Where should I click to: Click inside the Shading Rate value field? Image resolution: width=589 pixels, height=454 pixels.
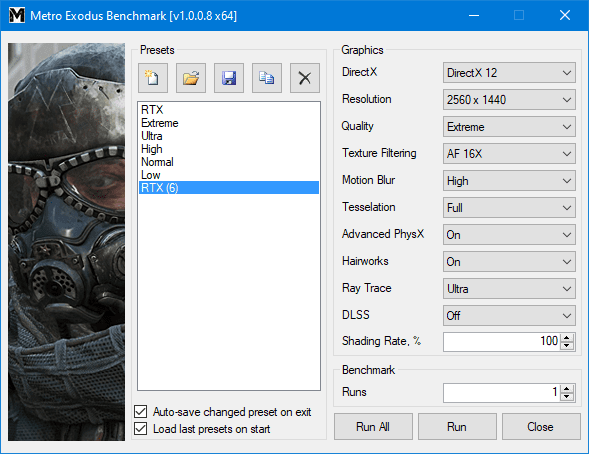click(x=501, y=341)
